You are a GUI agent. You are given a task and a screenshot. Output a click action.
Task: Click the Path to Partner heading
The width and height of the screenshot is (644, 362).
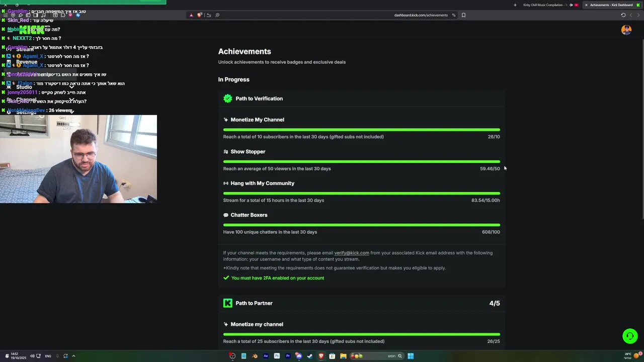point(254,303)
